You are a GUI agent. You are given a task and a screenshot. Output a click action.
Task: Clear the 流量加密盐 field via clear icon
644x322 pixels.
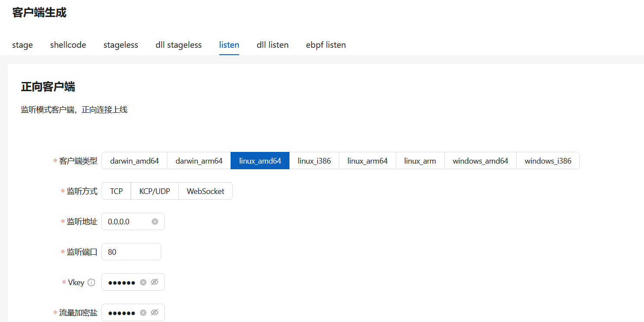[143, 312]
